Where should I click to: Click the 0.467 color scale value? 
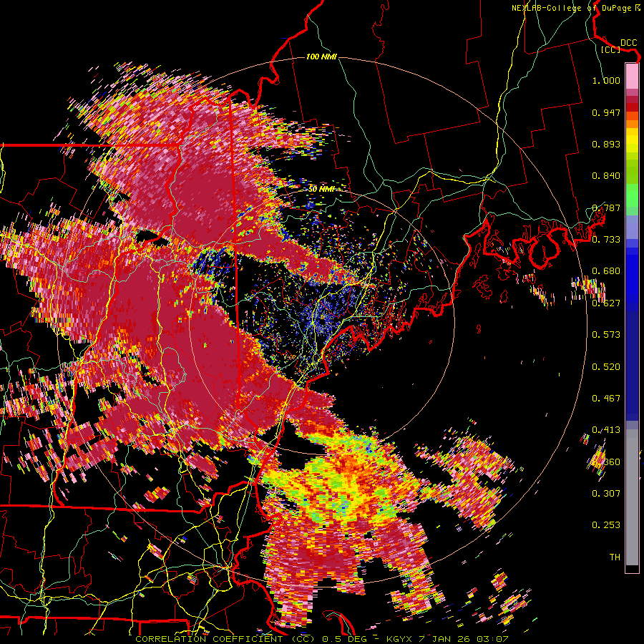[606, 398]
